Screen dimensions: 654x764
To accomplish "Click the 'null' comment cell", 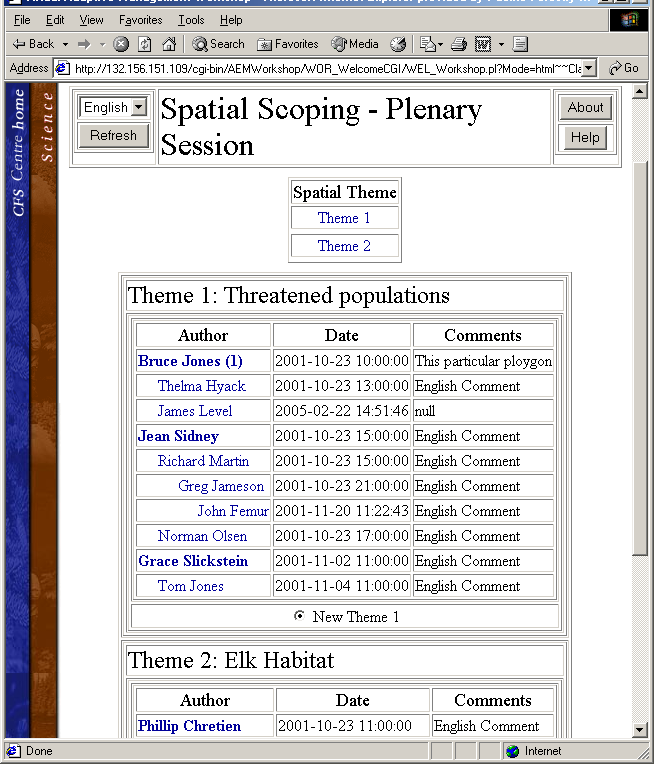I will pos(483,411).
